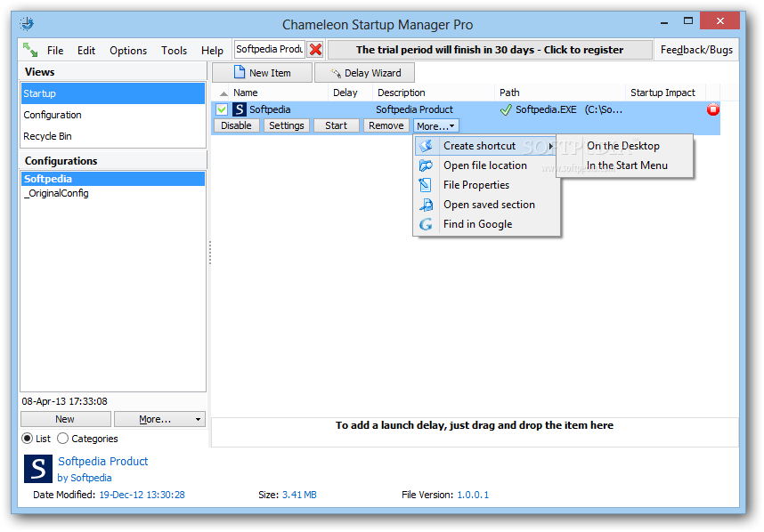This screenshot has width=764, height=532.
Task: Click the 19-Dec-12 13:30:28 date value
Action: click(x=142, y=495)
